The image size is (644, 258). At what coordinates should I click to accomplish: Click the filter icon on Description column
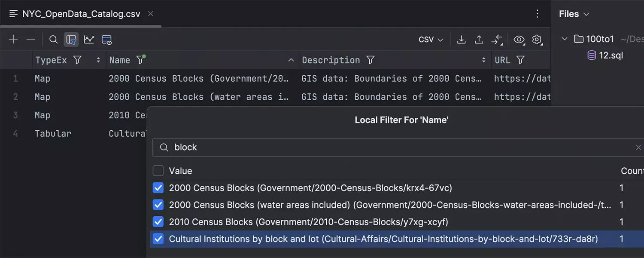[370, 60]
